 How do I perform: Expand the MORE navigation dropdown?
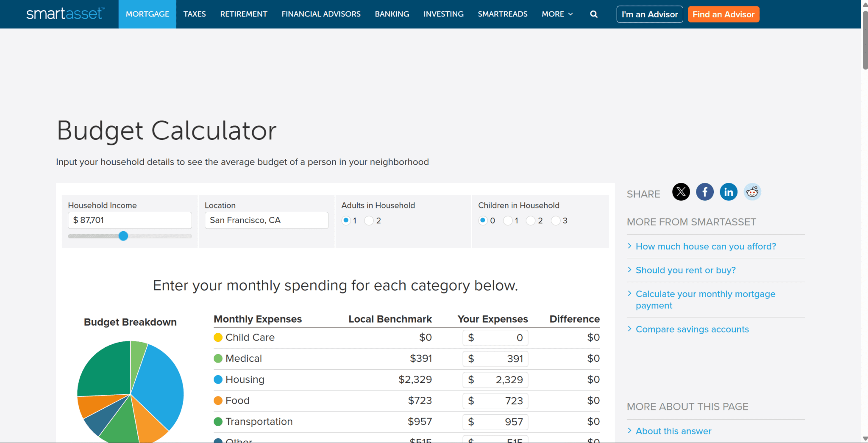tap(557, 14)
